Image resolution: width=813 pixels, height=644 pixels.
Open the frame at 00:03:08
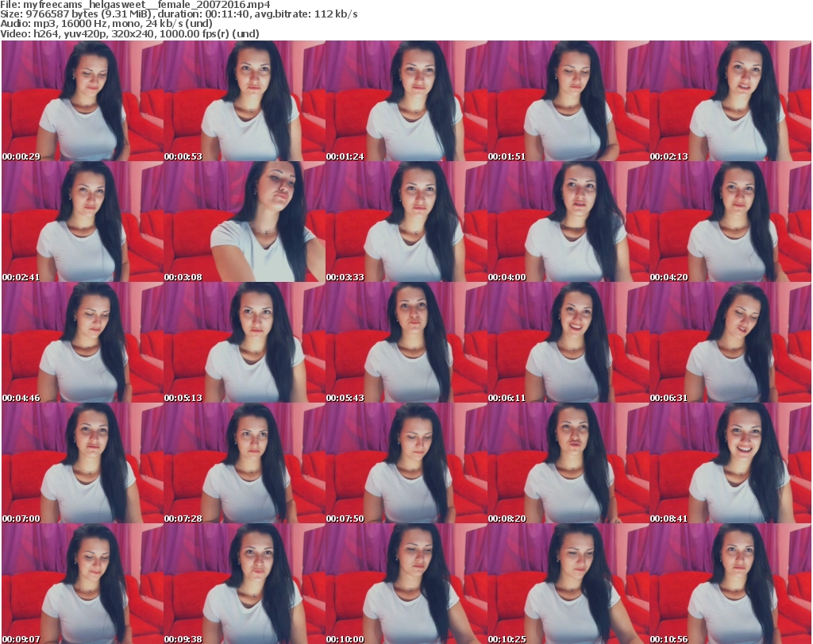coord(245,222)
